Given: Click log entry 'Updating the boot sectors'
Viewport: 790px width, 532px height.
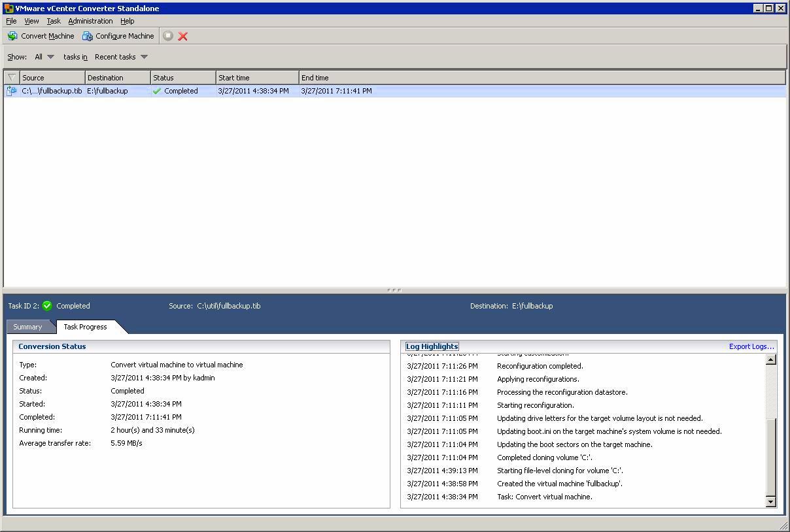Looking at the screenshot, I should pyautogui.click(x=575, y=444).
